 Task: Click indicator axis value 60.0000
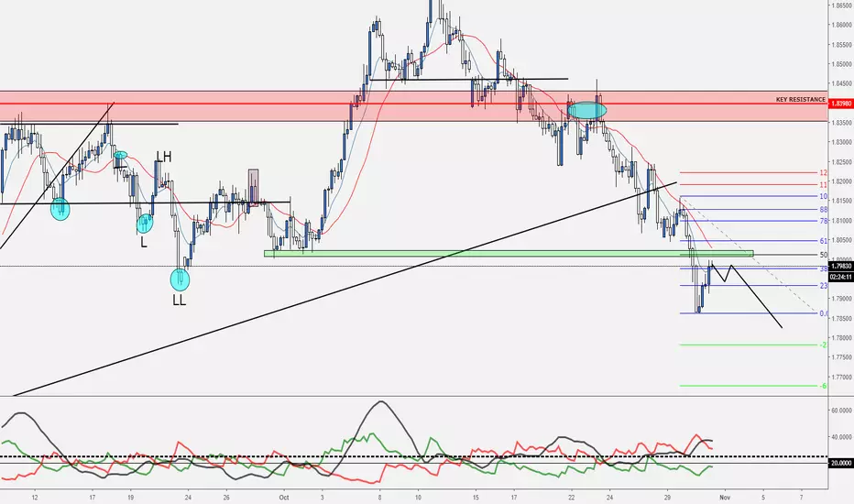(842, 411)
